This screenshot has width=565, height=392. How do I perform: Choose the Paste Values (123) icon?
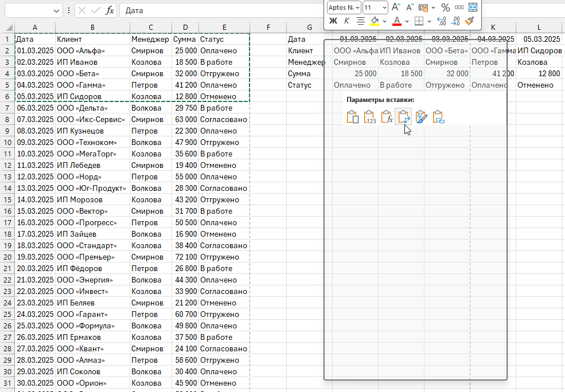tap(370, 117)
